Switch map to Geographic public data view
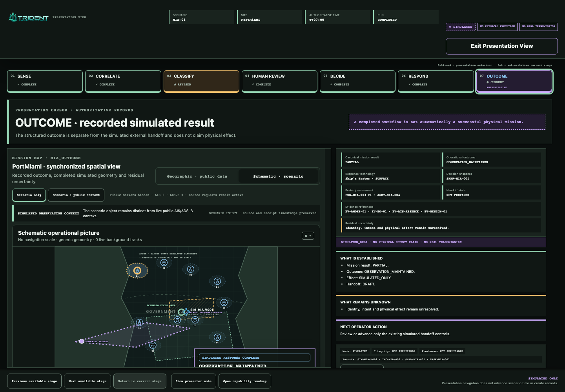Viewport: 565px width, 392px height. 197,176
